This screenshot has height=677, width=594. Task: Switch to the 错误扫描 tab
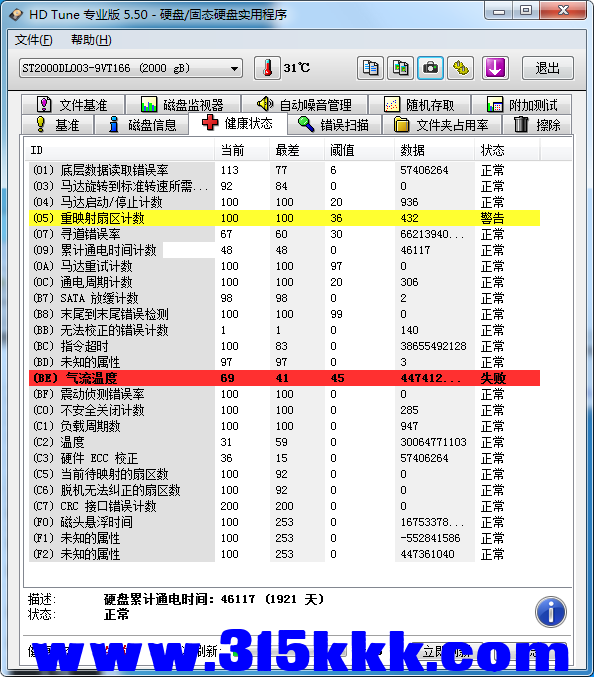(x=334, y=125)
